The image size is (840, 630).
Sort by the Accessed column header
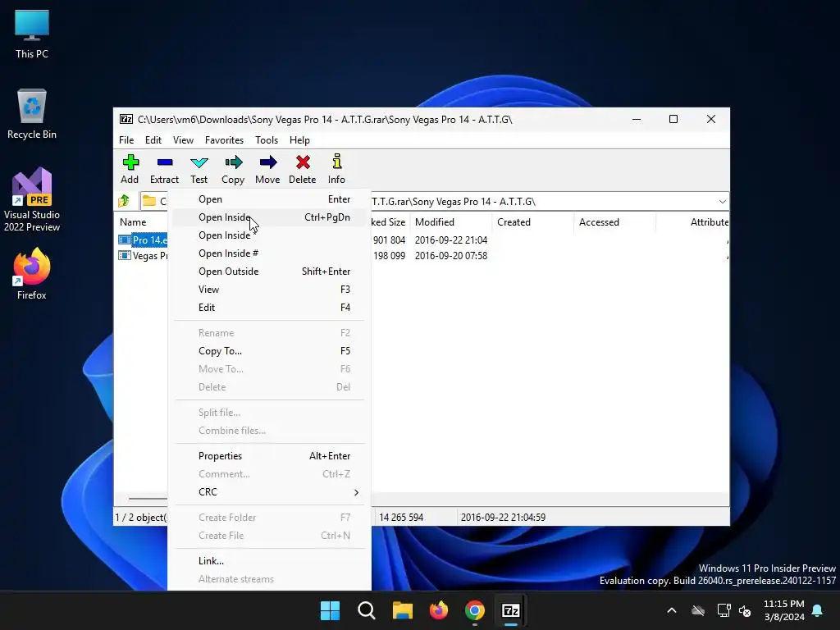click(x=614, y=221)
